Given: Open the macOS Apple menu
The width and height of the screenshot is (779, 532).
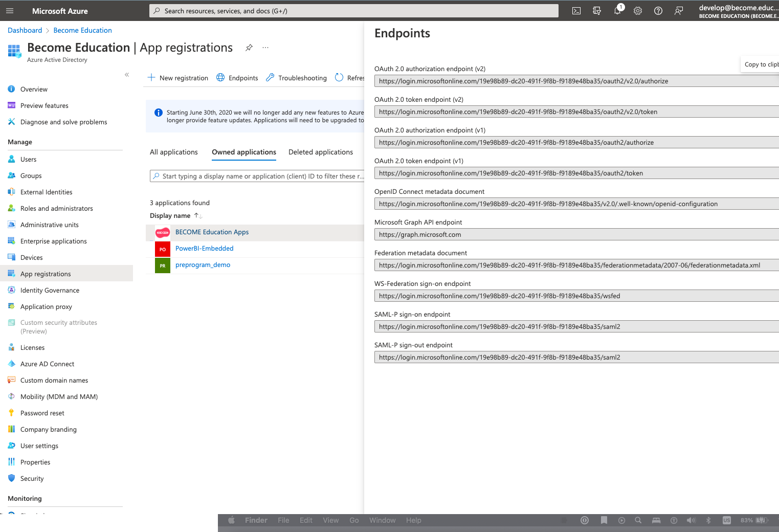Looking at the screenshot, I should (x=231, y=520).
